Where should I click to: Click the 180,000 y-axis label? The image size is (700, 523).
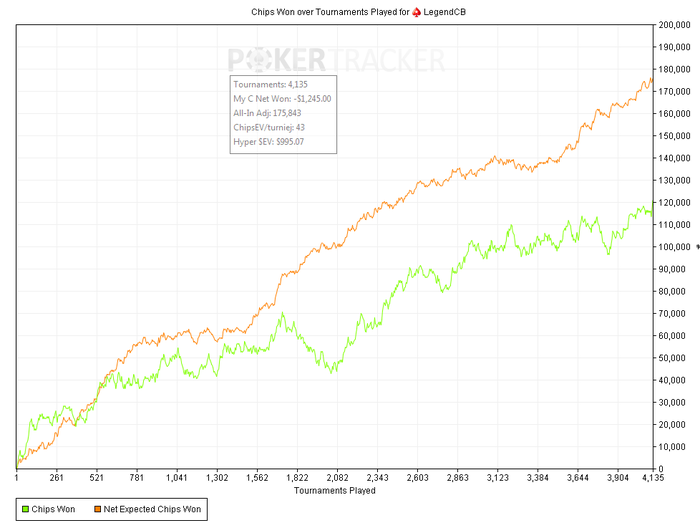[x=675, y=69]
